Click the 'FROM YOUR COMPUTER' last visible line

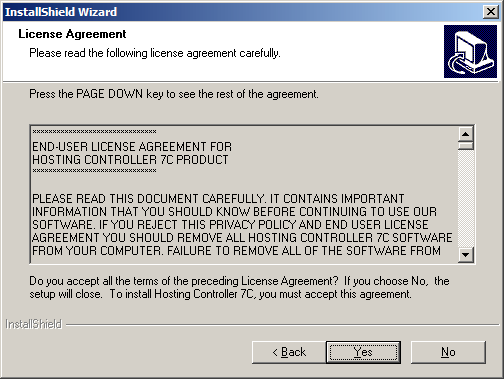(236, 251)
